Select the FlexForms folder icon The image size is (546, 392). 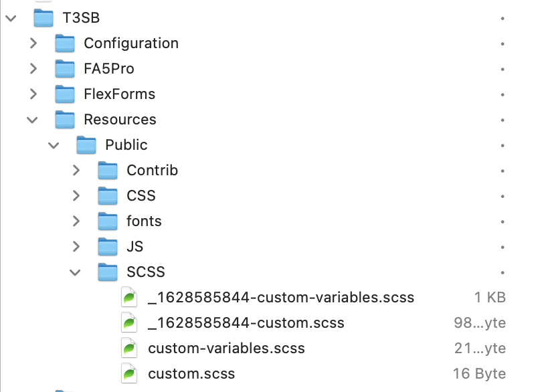tap(65, 94)
